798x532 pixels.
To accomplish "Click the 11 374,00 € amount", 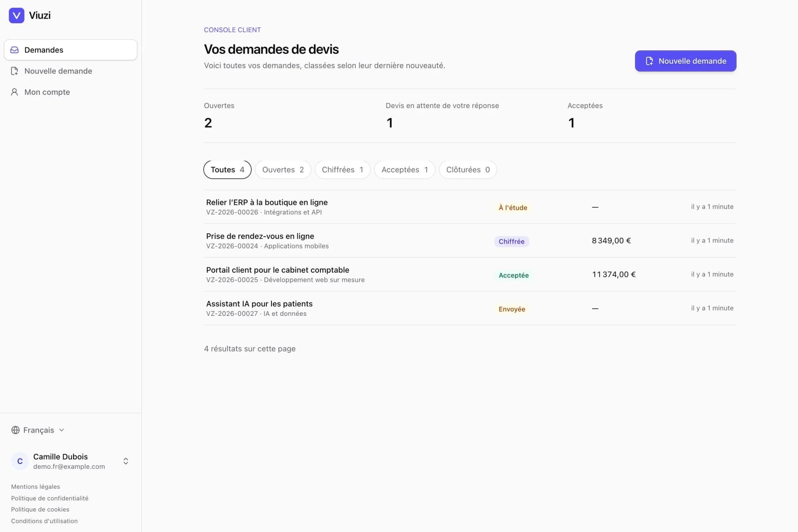I will click(x=614, y=274).
